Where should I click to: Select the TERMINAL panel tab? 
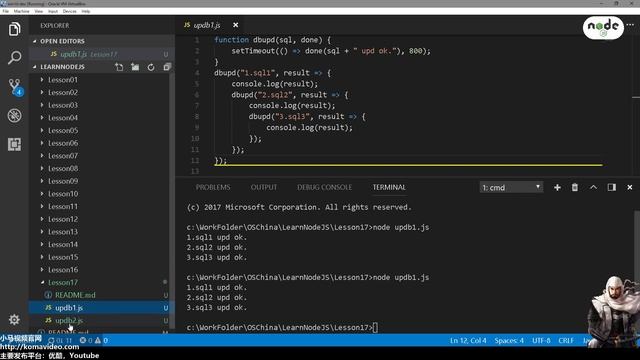click(389, 187)
